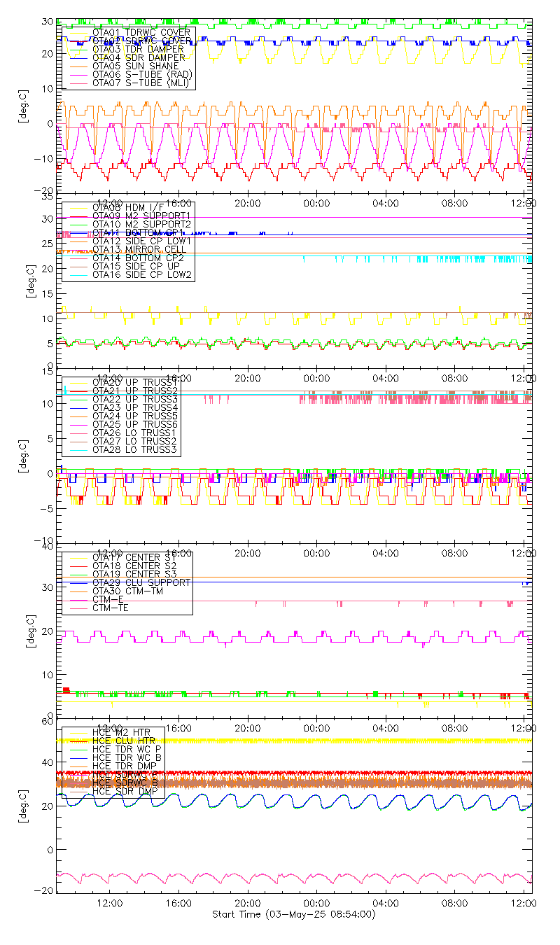Select the HCE CLU HTR legend label
The height and width of the screenshot is (945, 560).
[x=124, y=741]
